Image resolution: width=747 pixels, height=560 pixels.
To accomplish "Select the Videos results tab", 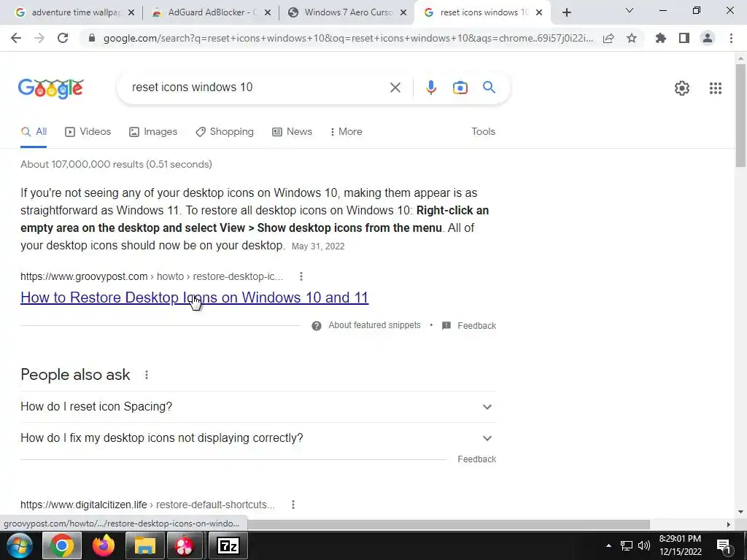I will coord(88,132).
